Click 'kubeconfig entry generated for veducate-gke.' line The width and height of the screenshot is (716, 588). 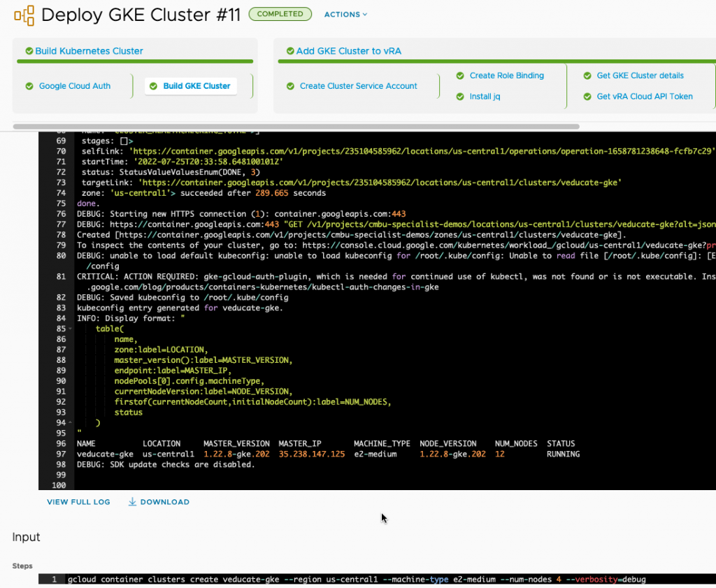point(180,308)
